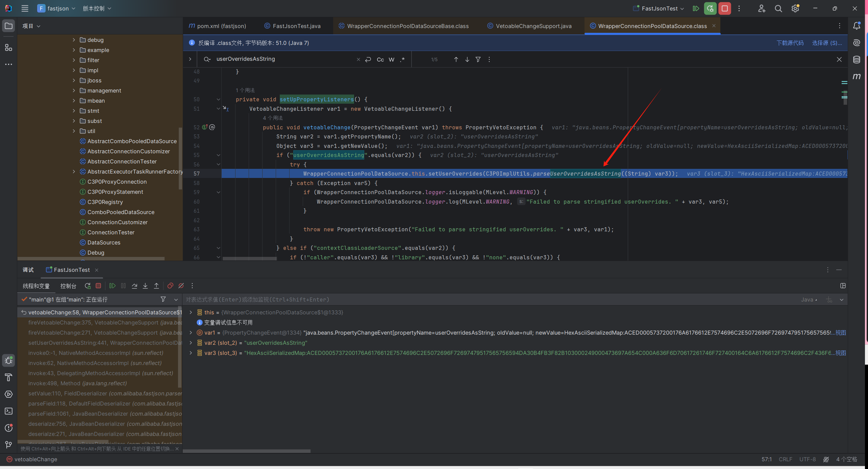Toggle Words (W) search option

tap(392, 59)
